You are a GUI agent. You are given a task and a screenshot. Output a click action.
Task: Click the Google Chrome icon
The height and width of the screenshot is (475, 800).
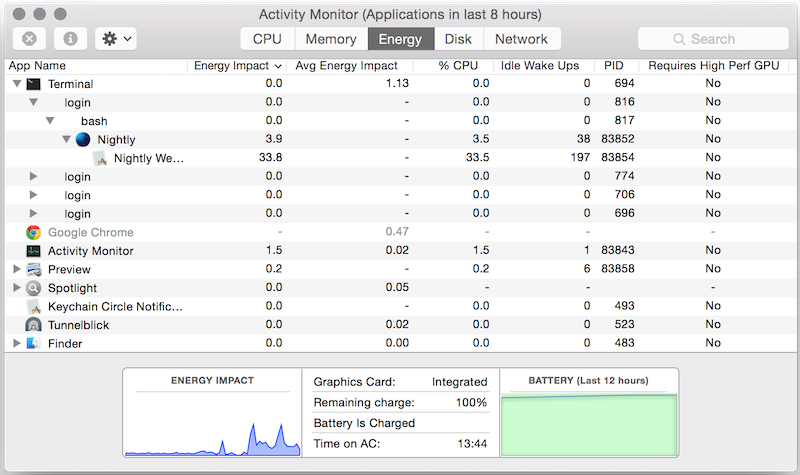[34, 232]
